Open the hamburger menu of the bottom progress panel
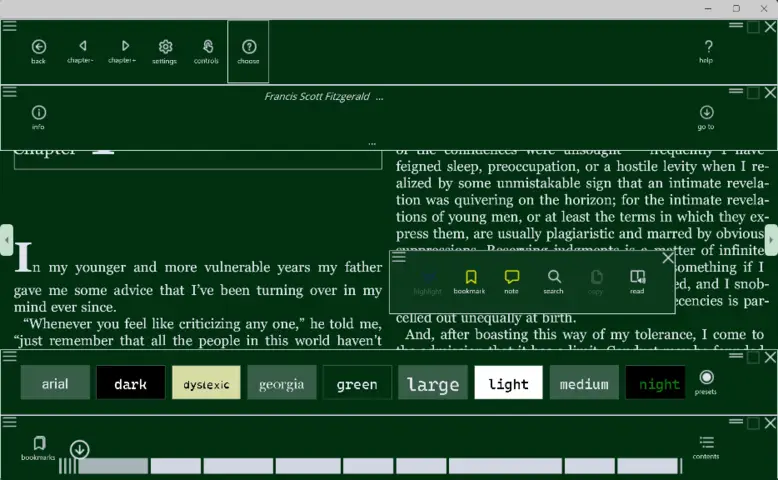The image size is (778, 480). coord(9,422)
